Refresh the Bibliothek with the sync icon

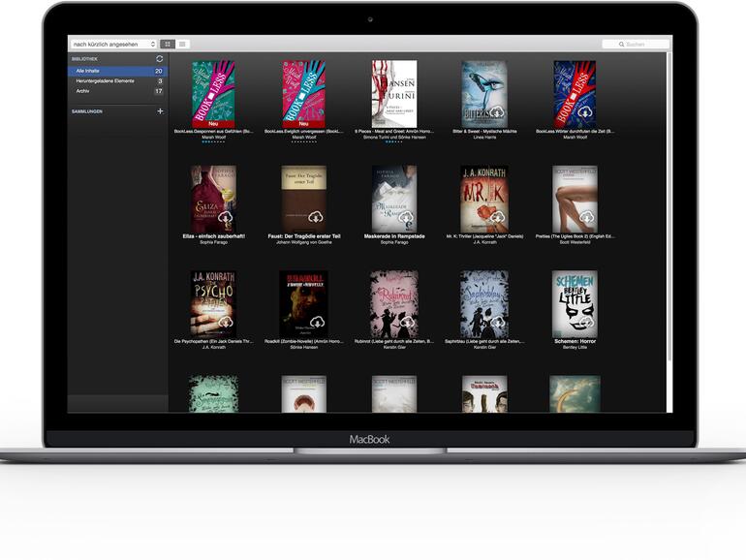160,59
